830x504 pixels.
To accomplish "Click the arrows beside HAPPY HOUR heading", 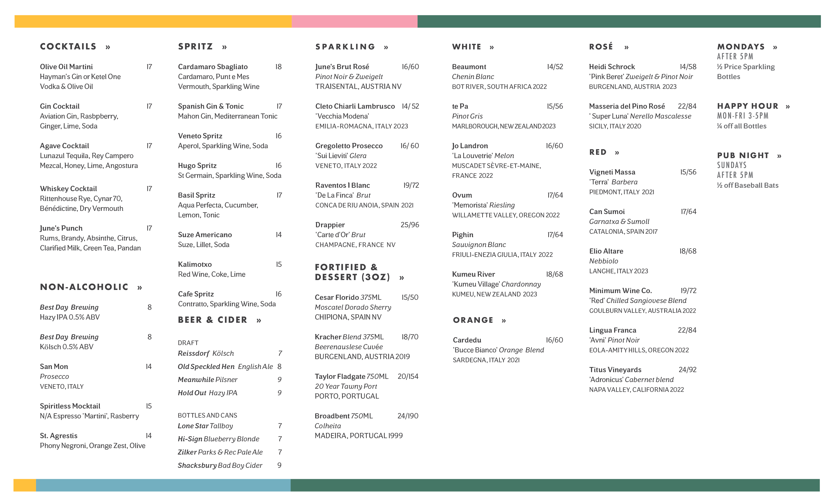I will coord(788,107).
